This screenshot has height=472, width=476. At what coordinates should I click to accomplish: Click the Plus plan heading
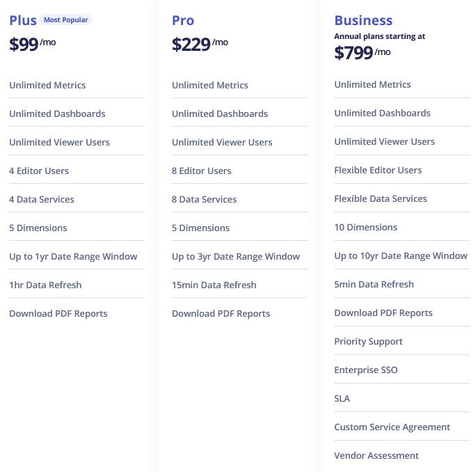(x=23, y=20)
